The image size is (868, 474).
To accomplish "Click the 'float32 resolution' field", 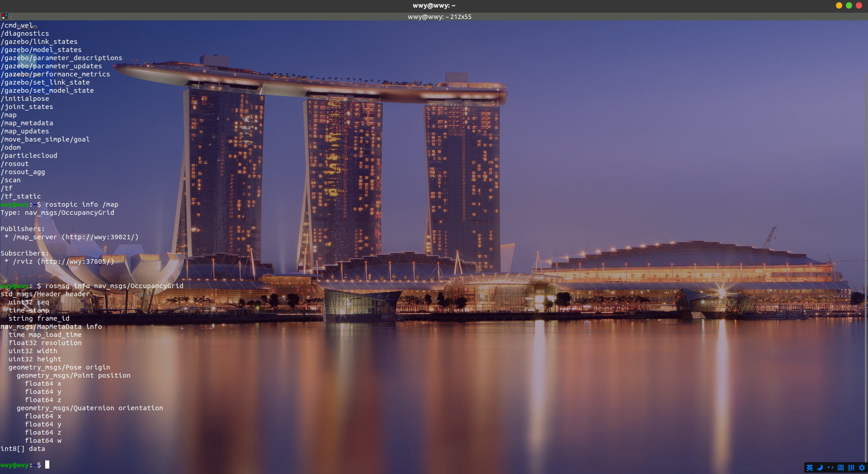I will pos(45,343).
